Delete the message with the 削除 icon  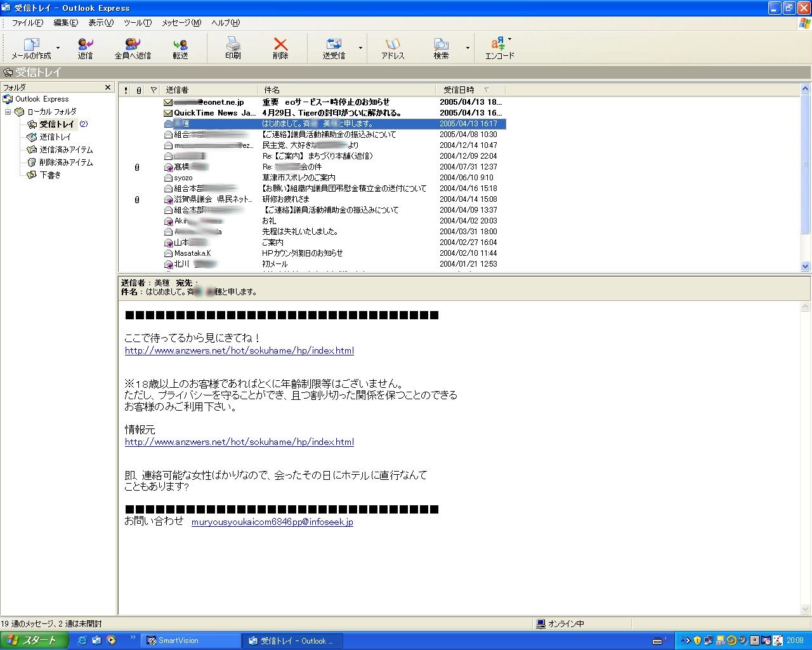pyautogui.click(x=280, y=48)
